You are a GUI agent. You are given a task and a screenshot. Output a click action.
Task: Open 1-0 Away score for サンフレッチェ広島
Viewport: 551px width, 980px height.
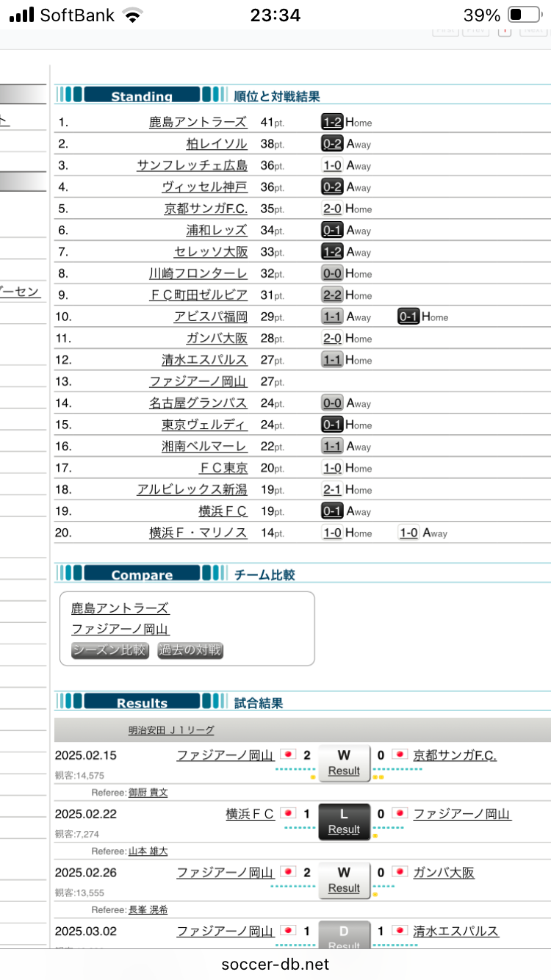click(332, 166)
